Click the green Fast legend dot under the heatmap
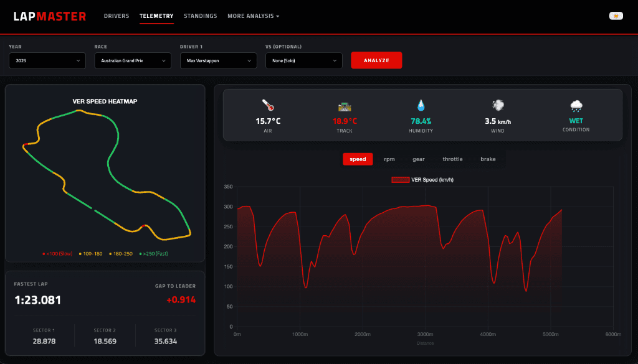This screenshot has width=638, height=364. pyautogui.click(x=140, y=253)
